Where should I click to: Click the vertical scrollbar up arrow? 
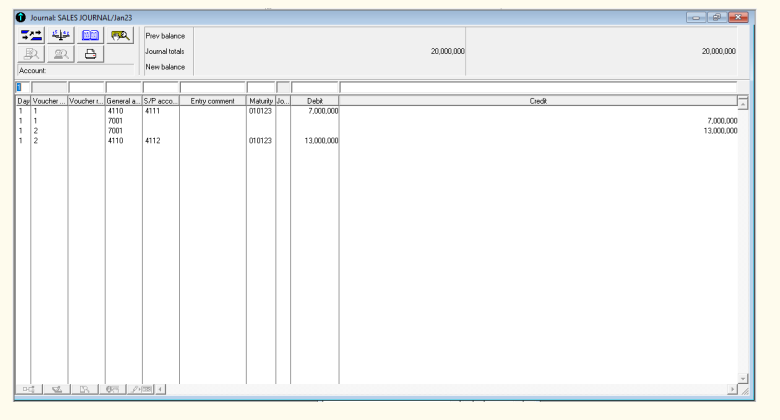coord(743,104)
